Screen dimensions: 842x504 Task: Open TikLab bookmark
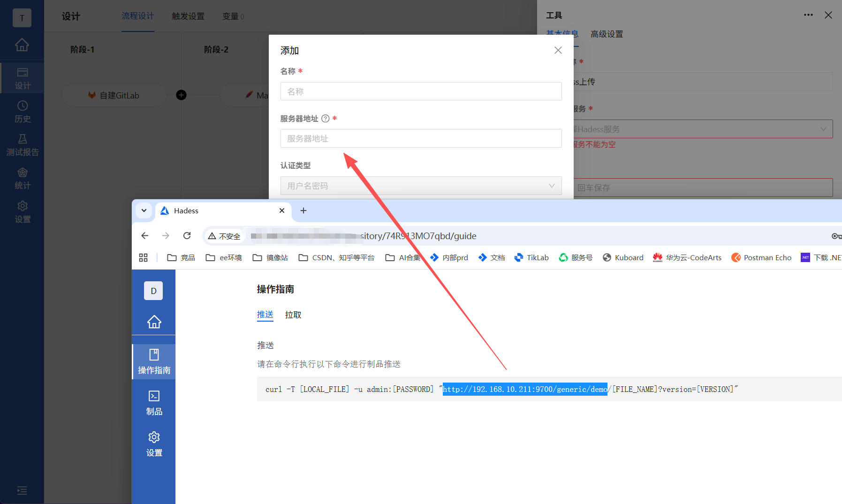click(x=531, y=257)
